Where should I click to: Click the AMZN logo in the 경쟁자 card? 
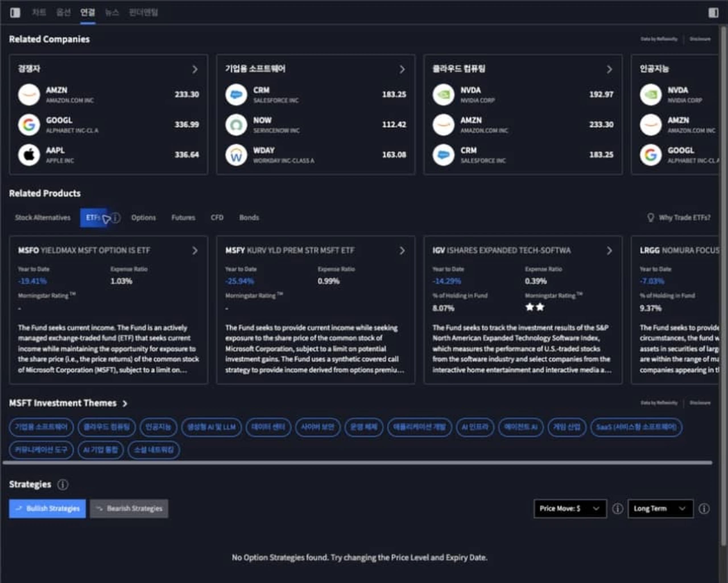click(x=29, y=95)
